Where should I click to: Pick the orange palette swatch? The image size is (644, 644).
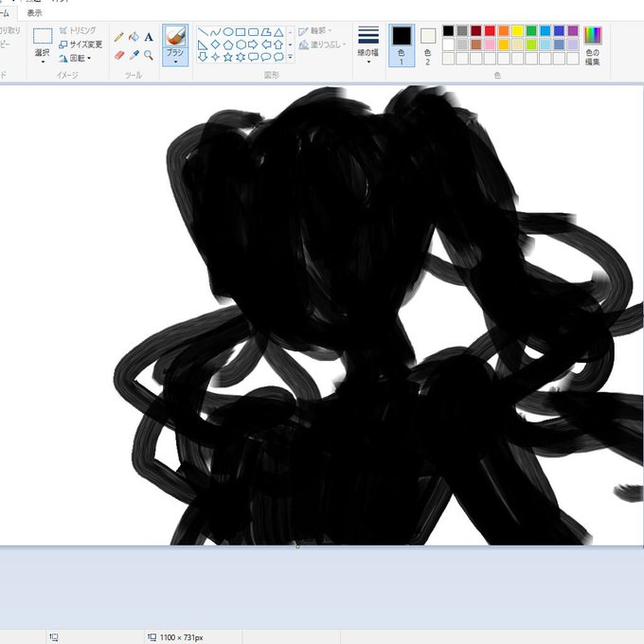[504, 31]
